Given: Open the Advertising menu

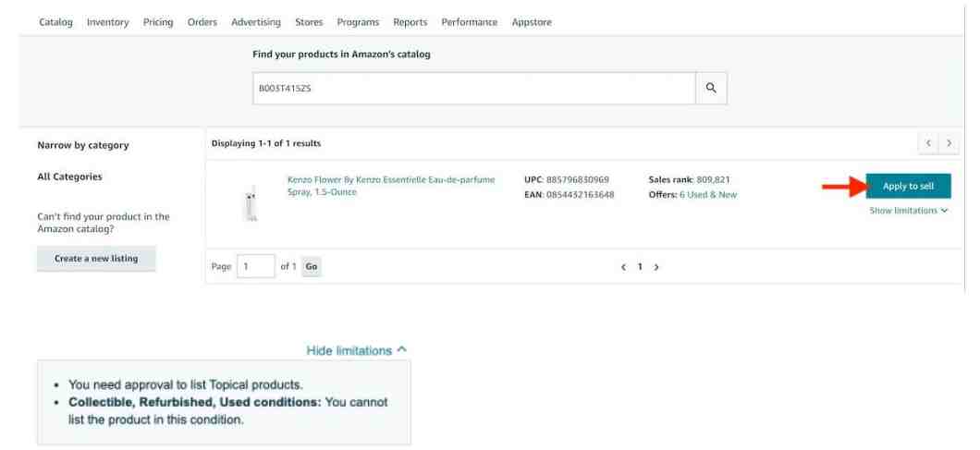Looking at the screenshot, I should pyautogui.click(x=255, y=22).
